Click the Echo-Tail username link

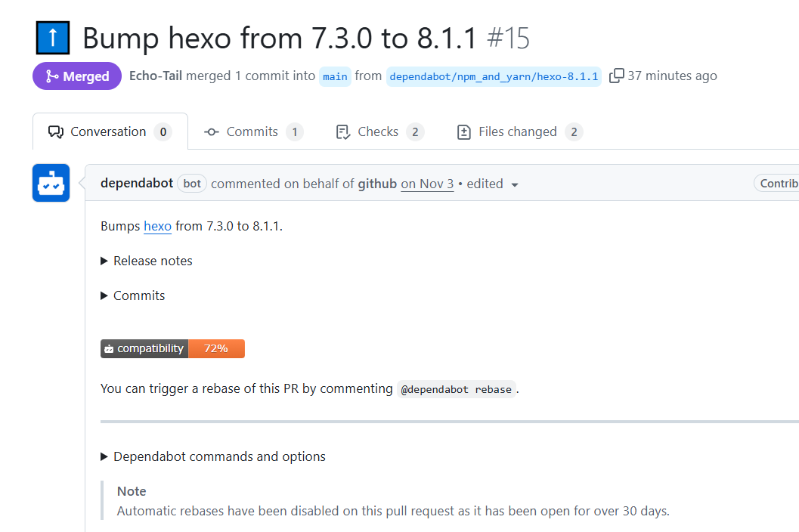point(156,76)
